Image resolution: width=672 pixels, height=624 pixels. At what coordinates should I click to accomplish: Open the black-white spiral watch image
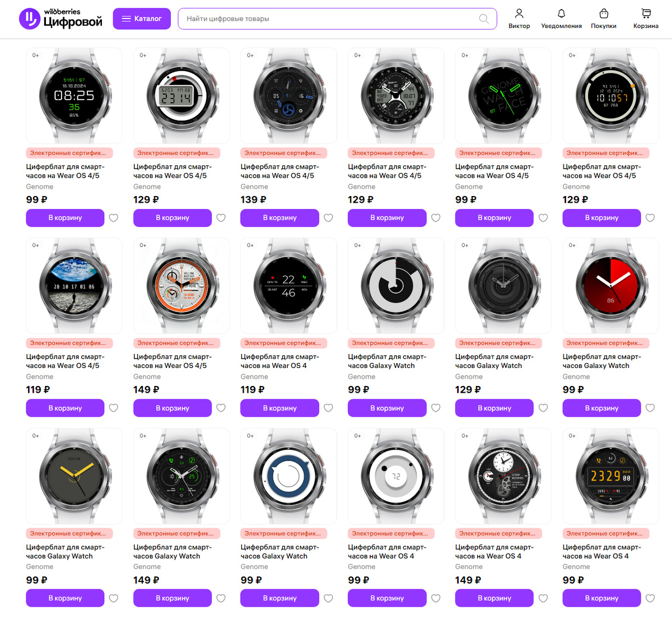pyautogui.click(x=396, y=286)
